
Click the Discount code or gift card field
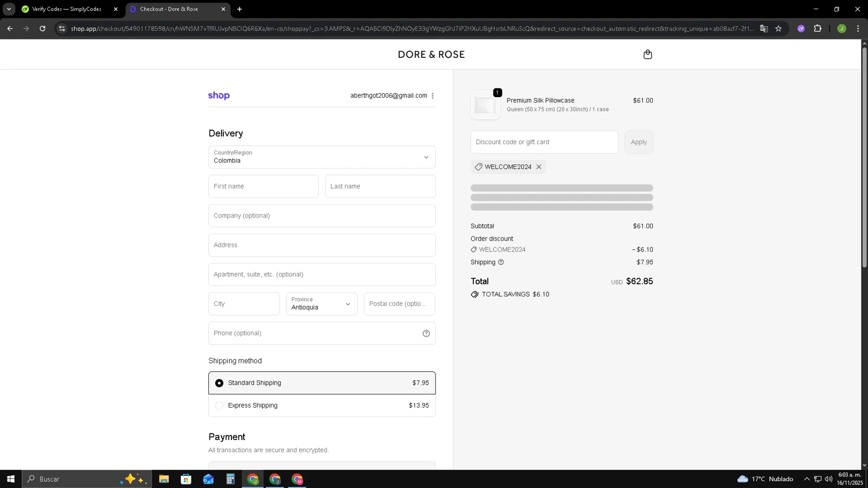[545, 142]
